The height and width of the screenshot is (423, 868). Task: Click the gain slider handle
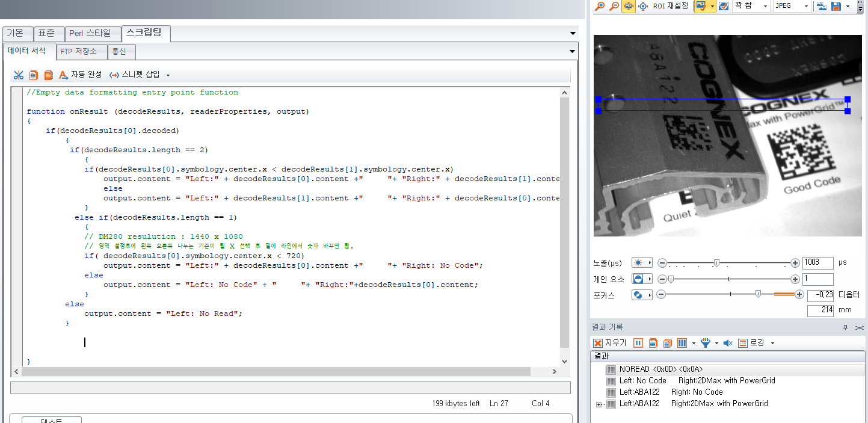[670, 279]
